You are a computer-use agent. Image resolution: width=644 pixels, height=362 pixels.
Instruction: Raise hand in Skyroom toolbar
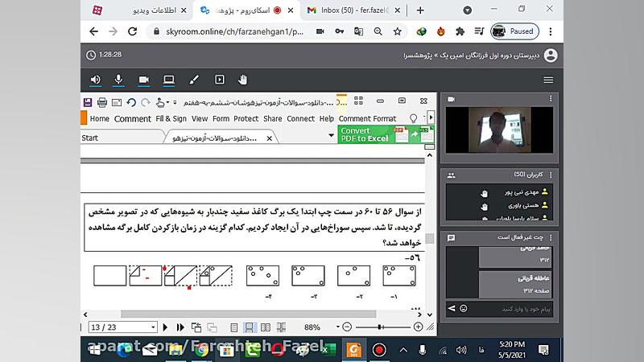(x=243, y=80)
